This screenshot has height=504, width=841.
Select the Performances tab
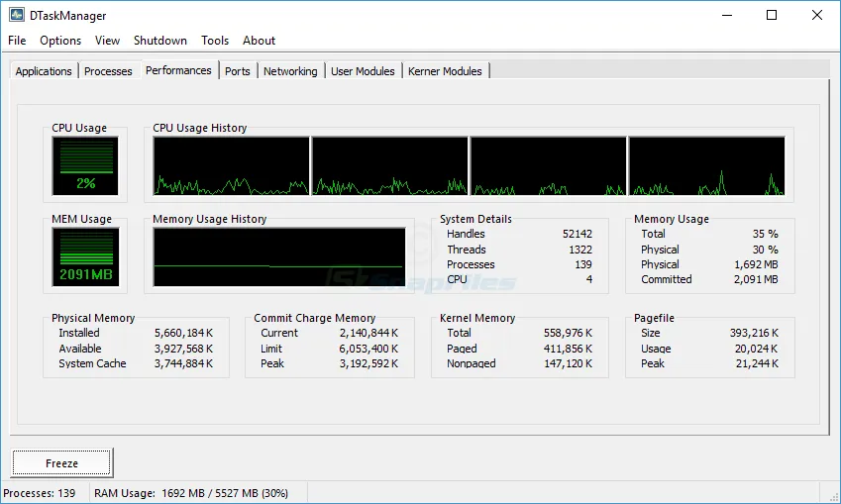pyautogui.click(x=178, y=70)
